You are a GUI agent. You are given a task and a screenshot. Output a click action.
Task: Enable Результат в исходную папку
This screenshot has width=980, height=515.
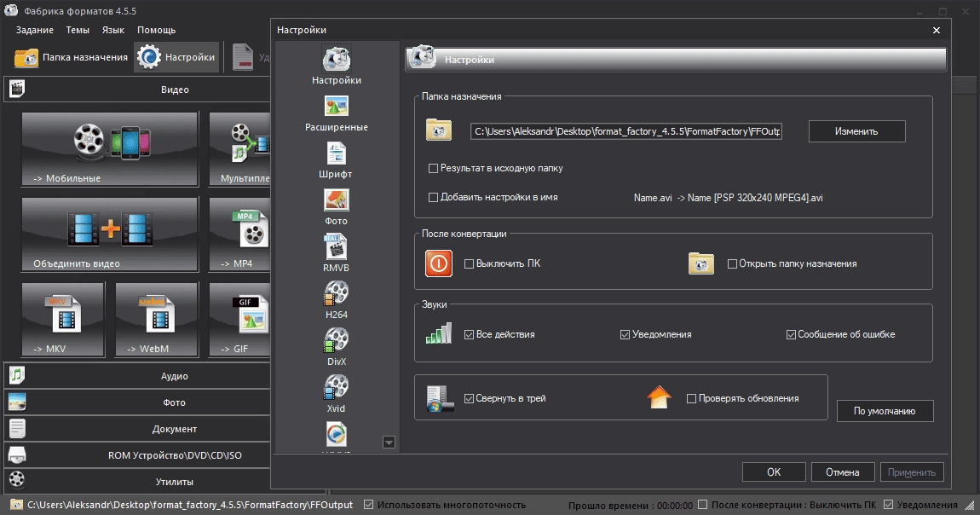pyautogui.click(x=433, y=168)
